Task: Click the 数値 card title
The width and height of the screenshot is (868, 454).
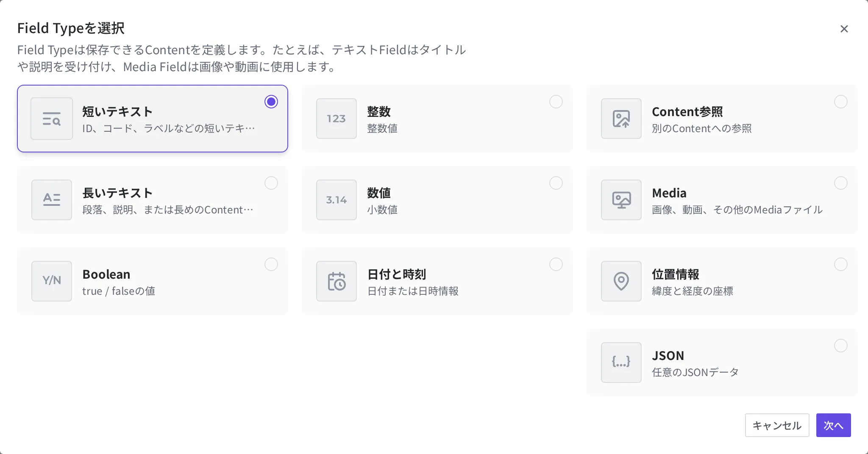Action: pos(379,193)
